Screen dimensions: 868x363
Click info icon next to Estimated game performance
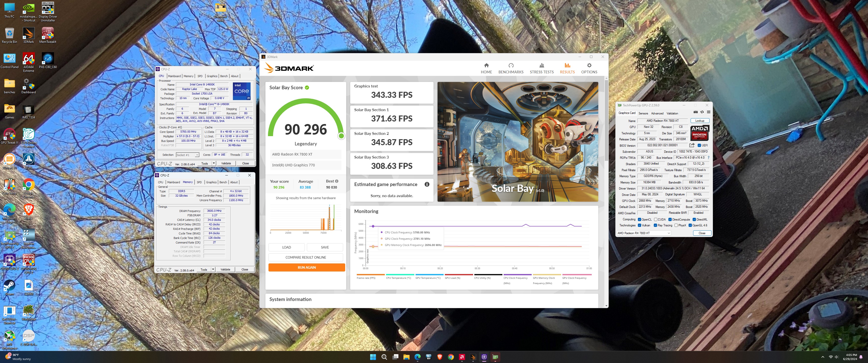click(x=427, y=184)
